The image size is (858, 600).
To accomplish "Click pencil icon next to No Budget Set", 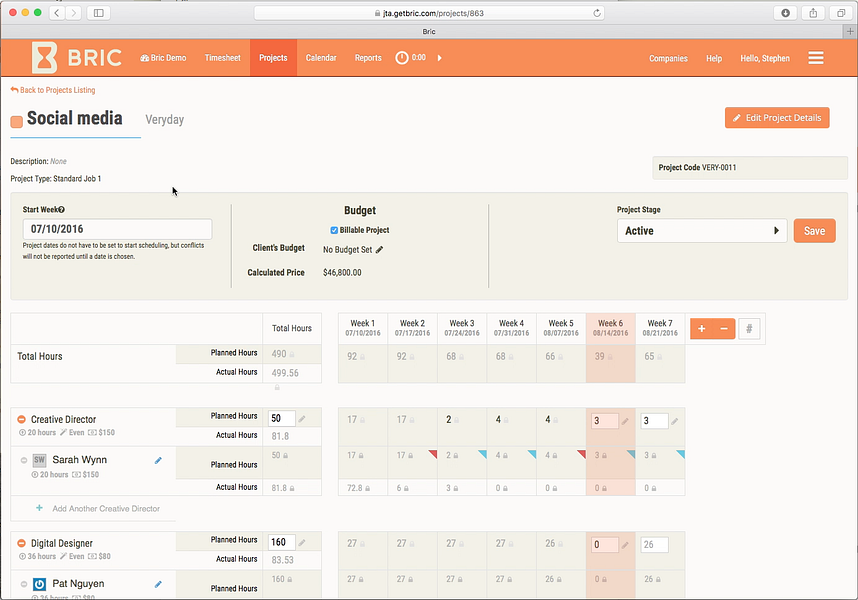I will 380,250.
